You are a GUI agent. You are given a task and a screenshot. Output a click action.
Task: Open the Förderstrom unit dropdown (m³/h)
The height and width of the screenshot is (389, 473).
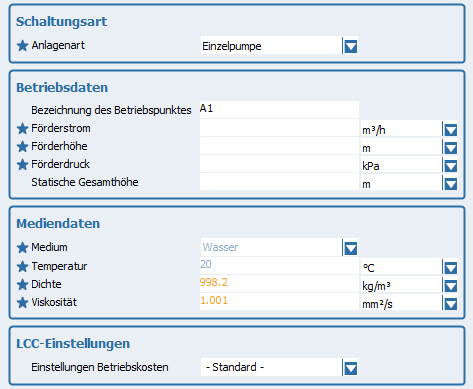point(450,129)
